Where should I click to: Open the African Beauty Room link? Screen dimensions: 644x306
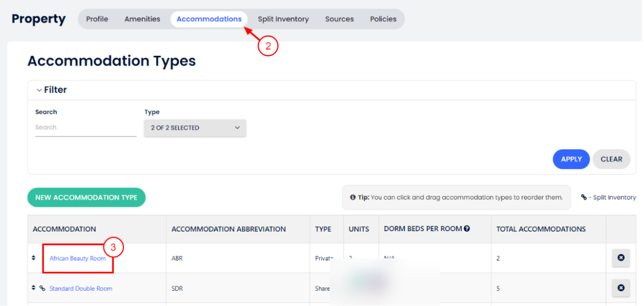pos(78,258)
